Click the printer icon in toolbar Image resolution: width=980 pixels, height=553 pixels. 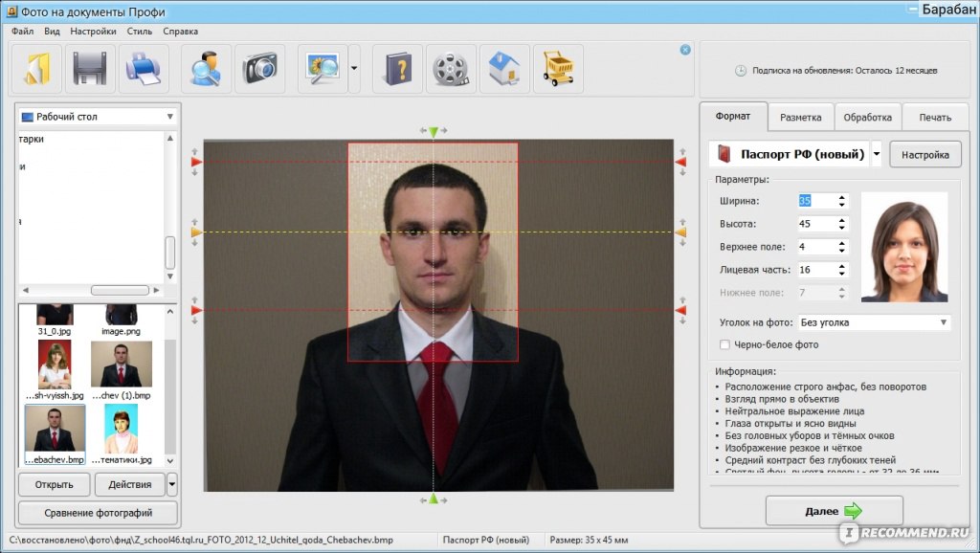[144, 69]
